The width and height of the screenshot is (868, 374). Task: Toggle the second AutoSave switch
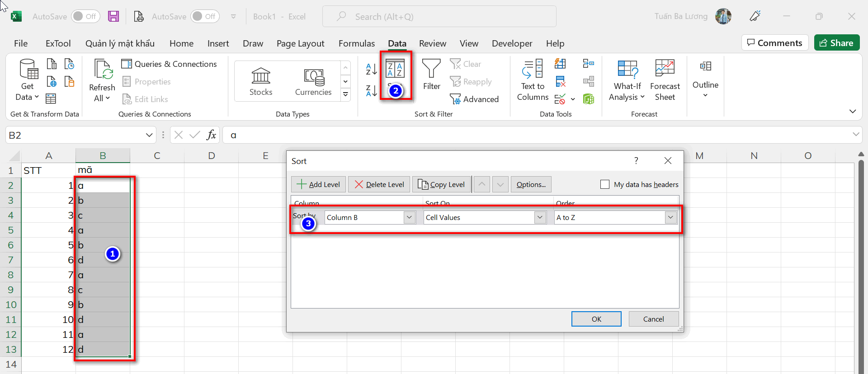click(x=205, y=16)
